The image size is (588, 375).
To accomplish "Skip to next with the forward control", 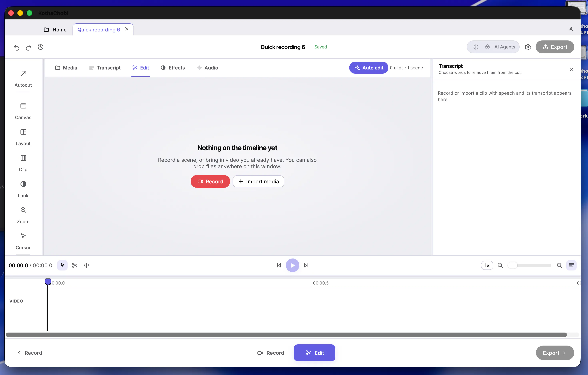I will [306, 265].
